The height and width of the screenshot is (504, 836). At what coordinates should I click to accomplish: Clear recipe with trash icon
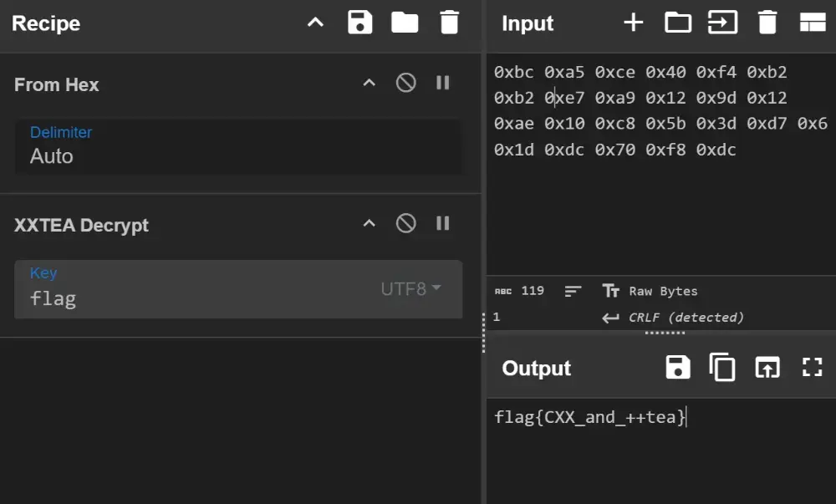[x=450, y=23]
